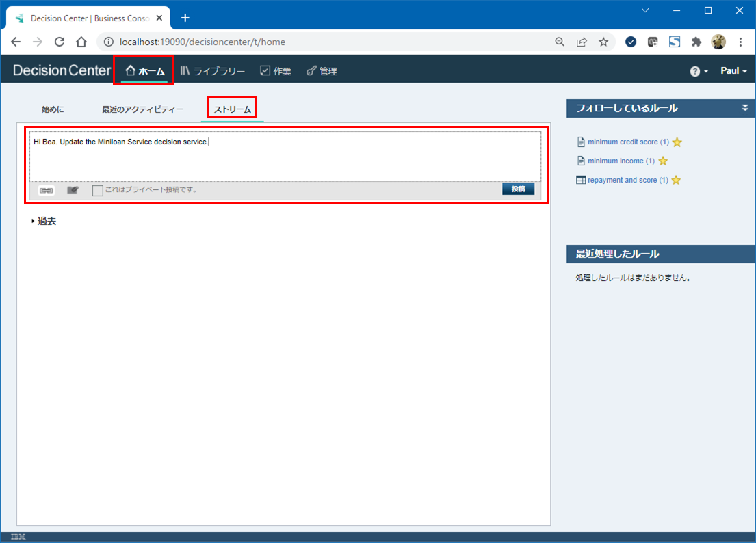Click the insert link icon in post editor
This screenshot has height=543, width=756.
click(x=47, y=190)
